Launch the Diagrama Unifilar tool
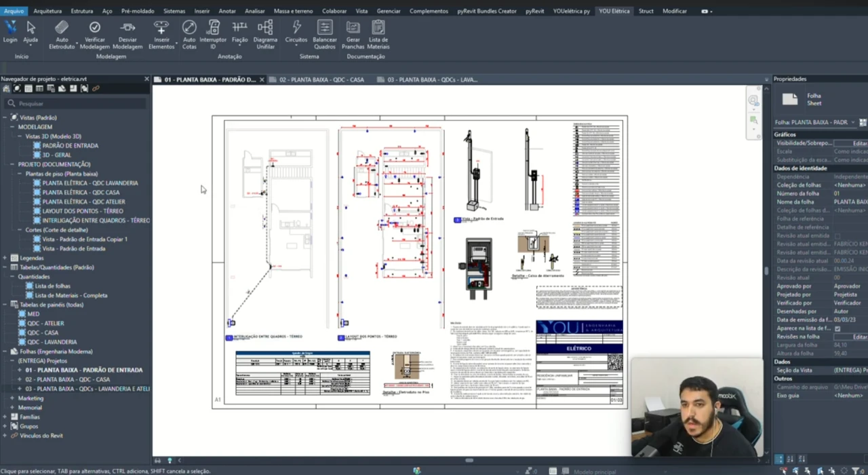The width and height of the screenshot is (868, 475). (x=265, y=34)
